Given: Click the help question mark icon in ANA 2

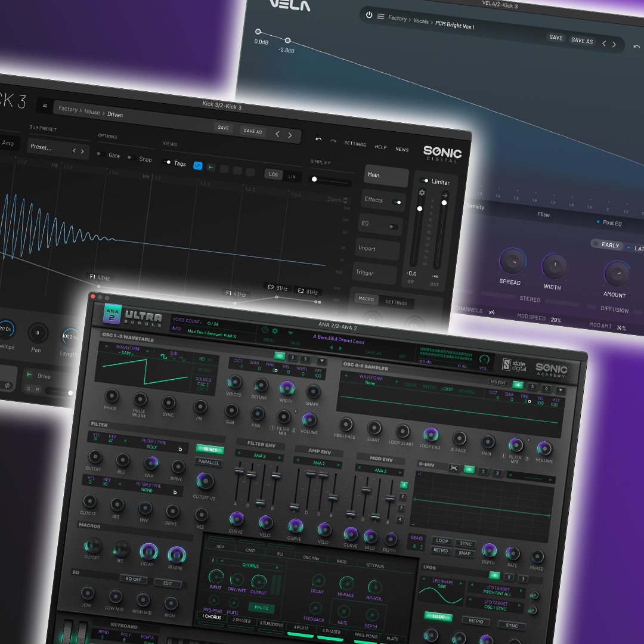Looking at the screenshot, I should point(265,329).
